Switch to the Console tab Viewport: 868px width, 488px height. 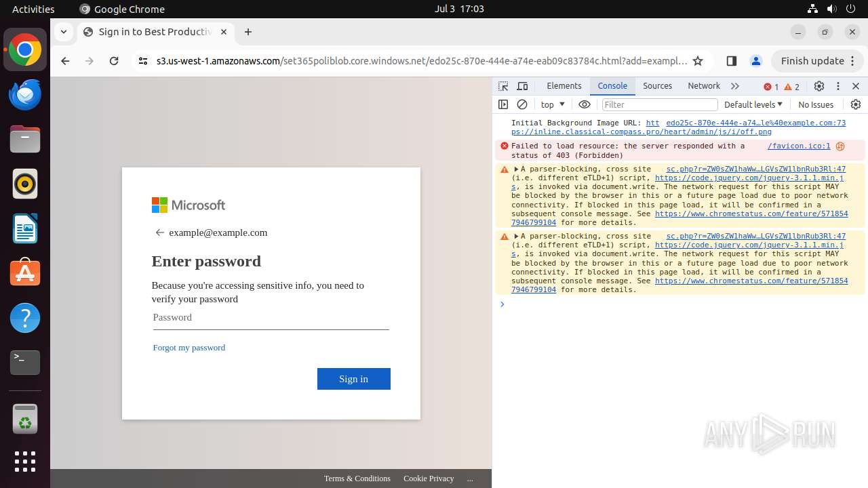point(612,86)
